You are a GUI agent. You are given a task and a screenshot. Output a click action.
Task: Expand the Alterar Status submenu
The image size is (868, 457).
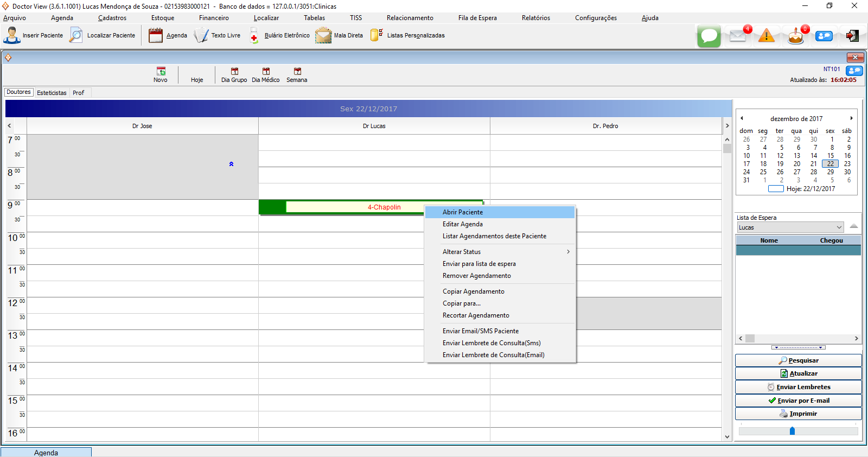coord(568,252)
